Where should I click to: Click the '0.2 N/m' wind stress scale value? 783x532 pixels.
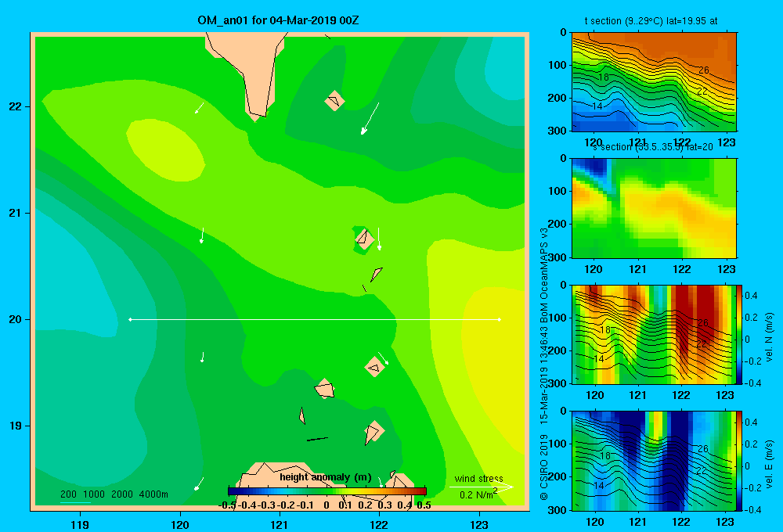476,495
